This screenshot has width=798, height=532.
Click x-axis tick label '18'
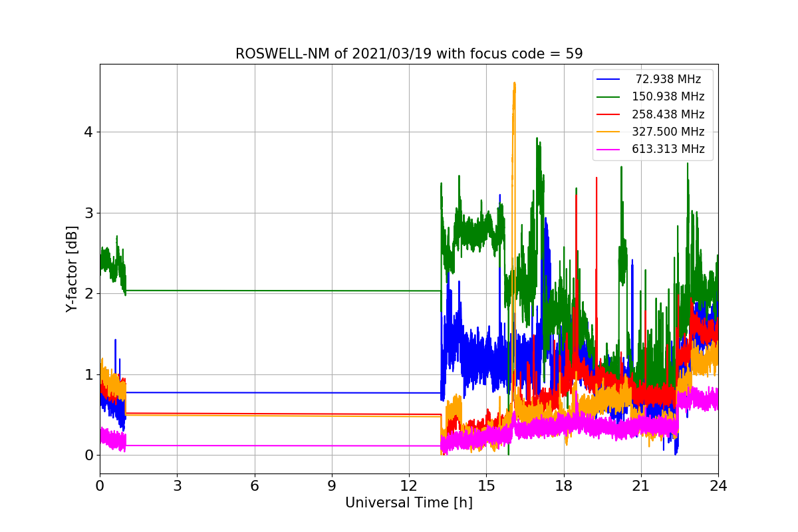(x=564, y=485)
